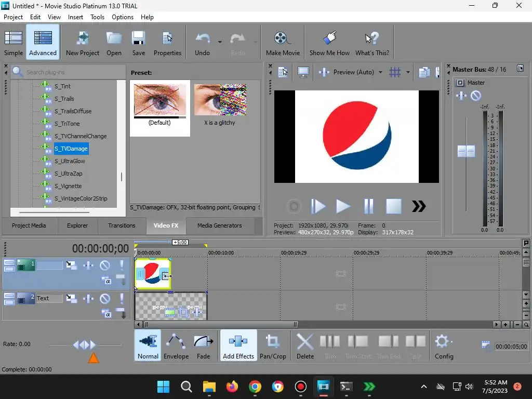Image resolution: width=532 pixels, height=399 pixels.
Task: Copy snapshot to clipboard icon
Action: (424, 72)
